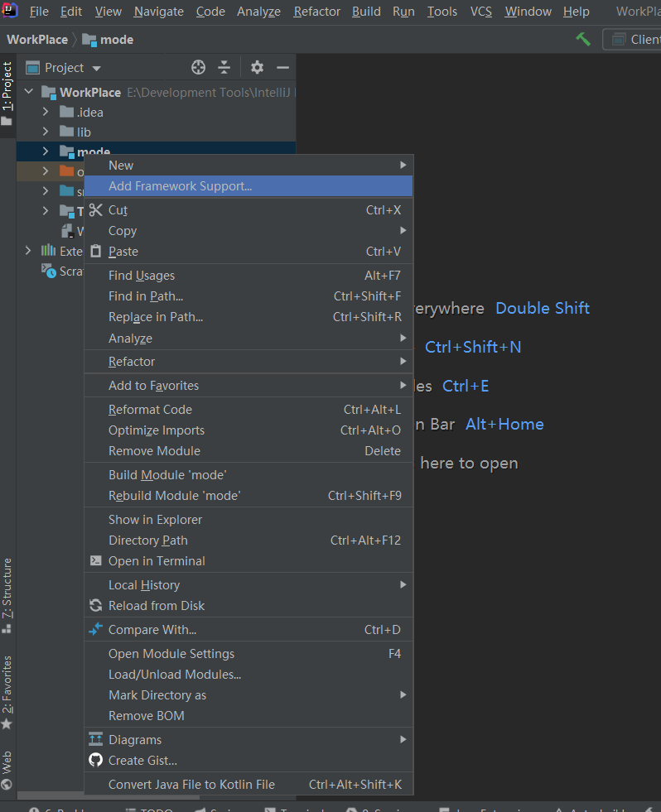Screen dimensions: 661x812
Task: Click the mode folder icon in breadcrumb
Action: (89, 40)
